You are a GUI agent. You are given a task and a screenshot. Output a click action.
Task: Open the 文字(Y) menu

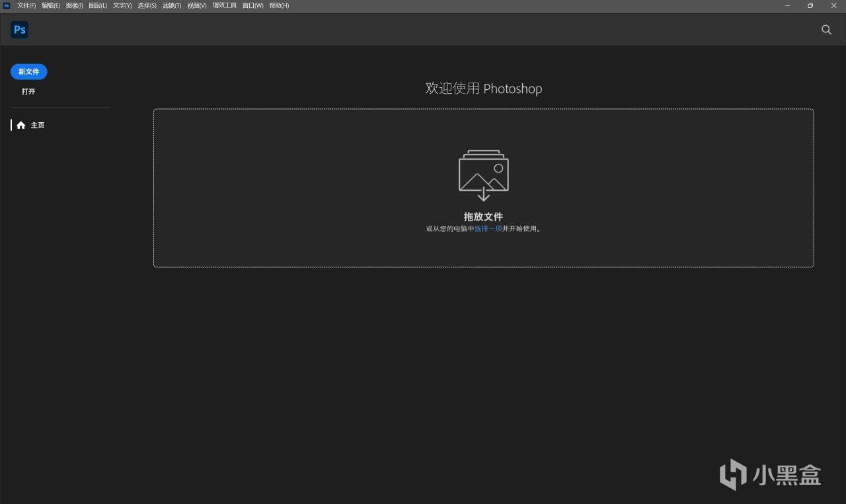pyautogui.click(x=122, y=5)
